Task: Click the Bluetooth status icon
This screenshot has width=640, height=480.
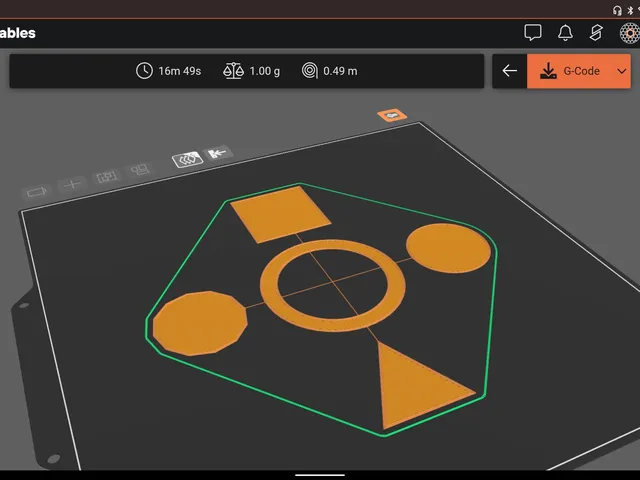Action: coord(630,10)
